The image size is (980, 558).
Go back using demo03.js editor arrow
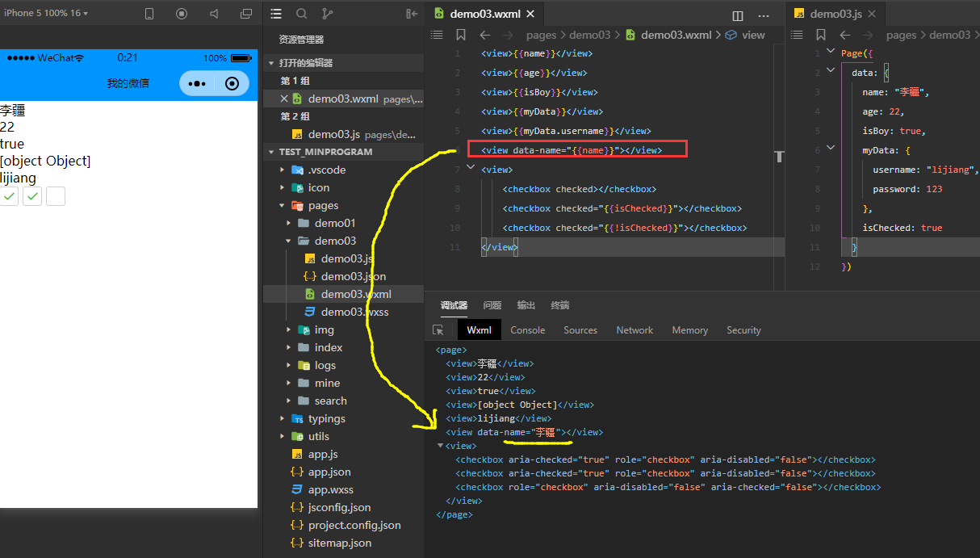pyautogui.click(x=844, y=35)
